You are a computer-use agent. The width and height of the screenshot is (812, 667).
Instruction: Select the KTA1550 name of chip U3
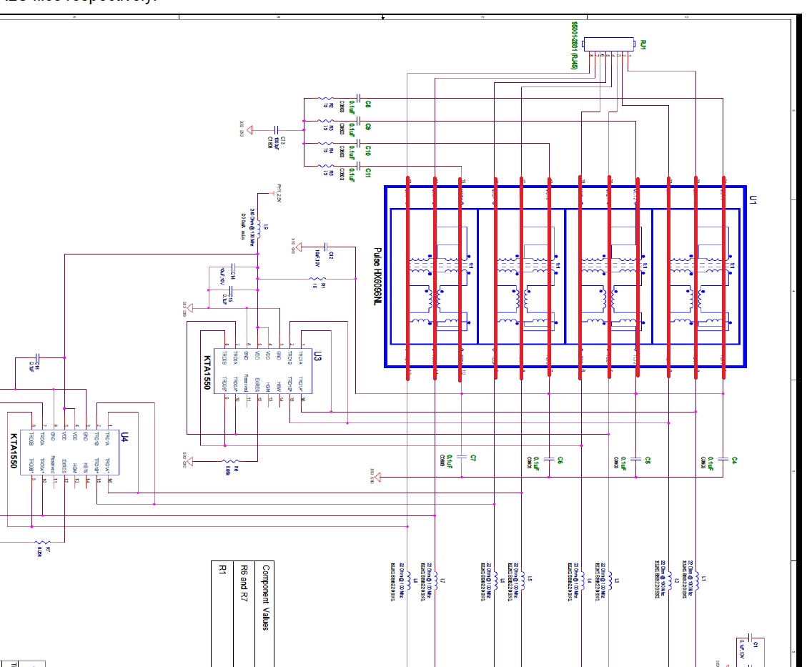click(x=207, y=372)
